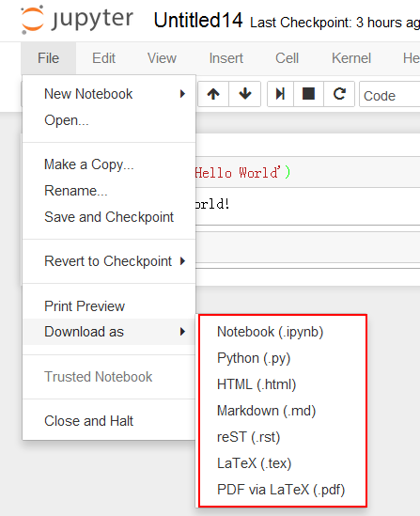420x516 pixels.
Task: Click Save and Checkpoint
Action: tap(109, 217)
